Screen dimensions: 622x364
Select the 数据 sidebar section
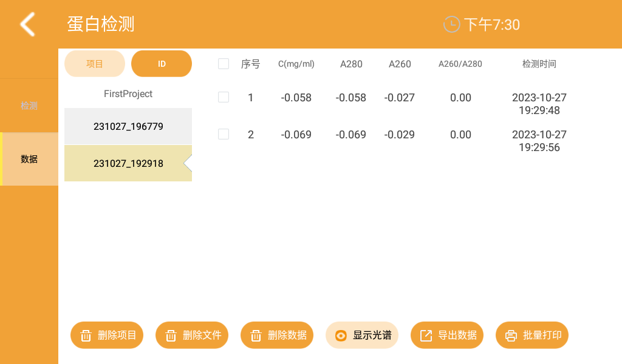29,158
